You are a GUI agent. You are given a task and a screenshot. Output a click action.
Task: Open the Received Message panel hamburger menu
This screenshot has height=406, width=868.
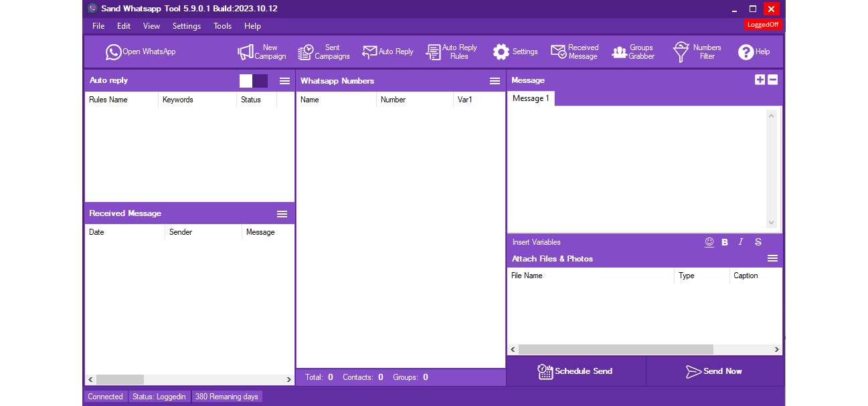(x=282, y=214)
